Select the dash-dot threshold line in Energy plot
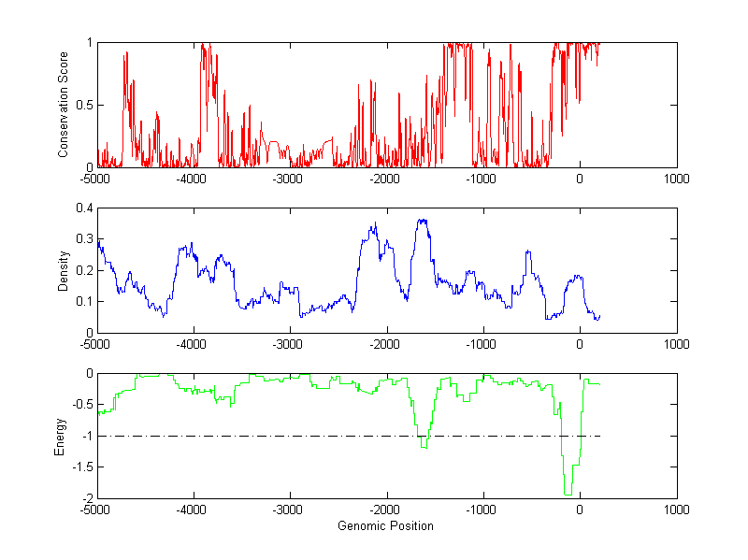 (x=280, y=436)
